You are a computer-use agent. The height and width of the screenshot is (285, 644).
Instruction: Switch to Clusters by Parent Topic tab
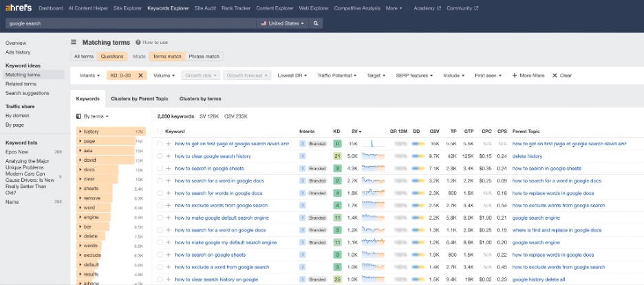click(140, 98)
